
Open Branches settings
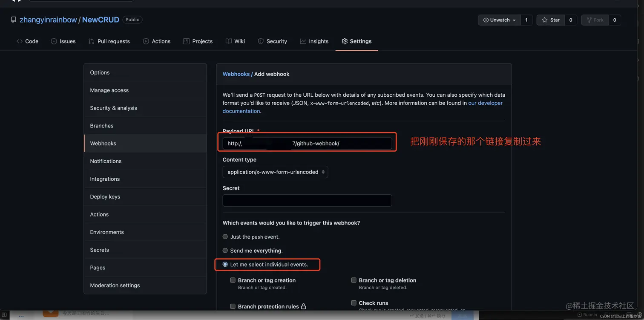tap(145, 126)
